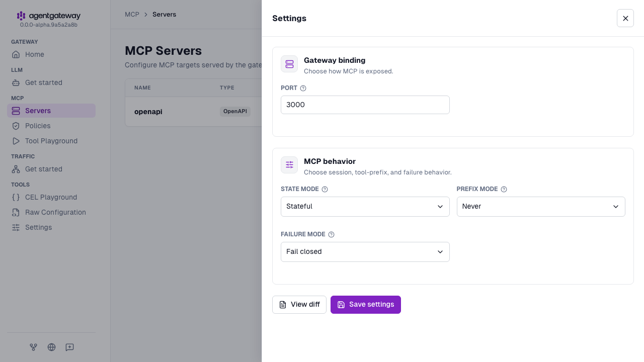Show help for Failure Mode
The image size is (644, 362).
[x=331, y=234]
